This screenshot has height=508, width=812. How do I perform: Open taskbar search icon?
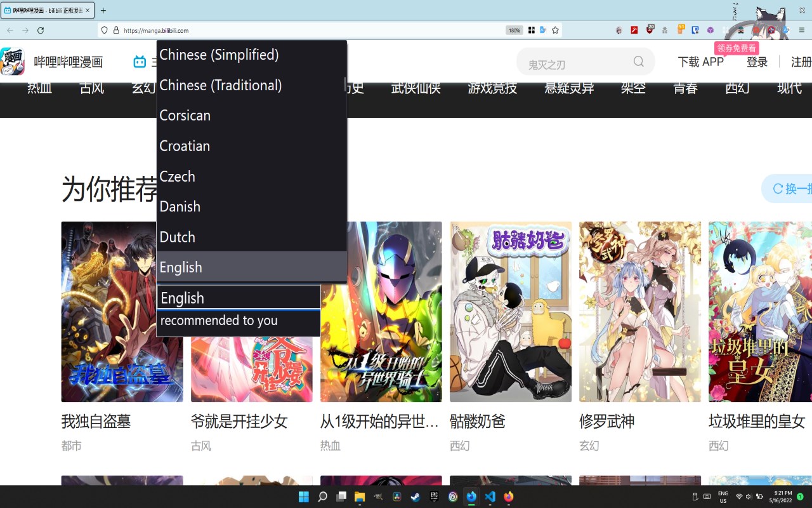click(x=322, y=497)
